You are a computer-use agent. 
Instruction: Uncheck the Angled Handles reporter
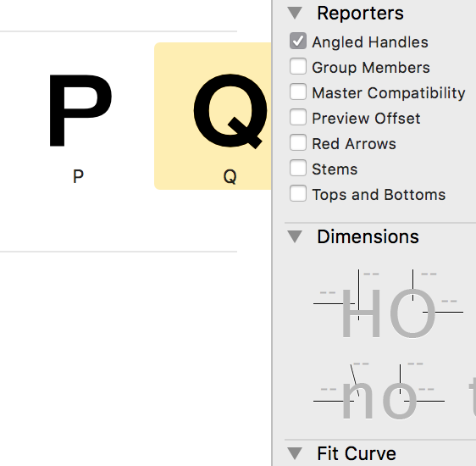(x=298, y=41)
